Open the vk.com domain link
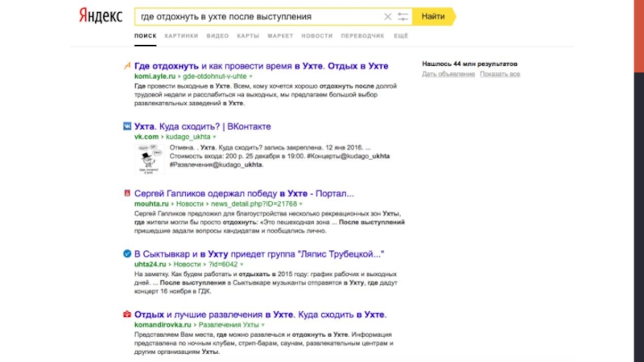The width and height of the screenshot is (644, 362). [147, 137]
